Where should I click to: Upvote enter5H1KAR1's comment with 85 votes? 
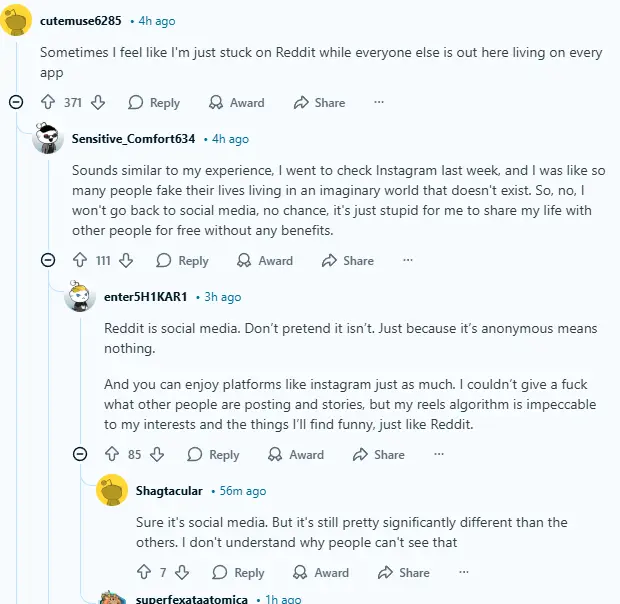[x=112, y=454]
